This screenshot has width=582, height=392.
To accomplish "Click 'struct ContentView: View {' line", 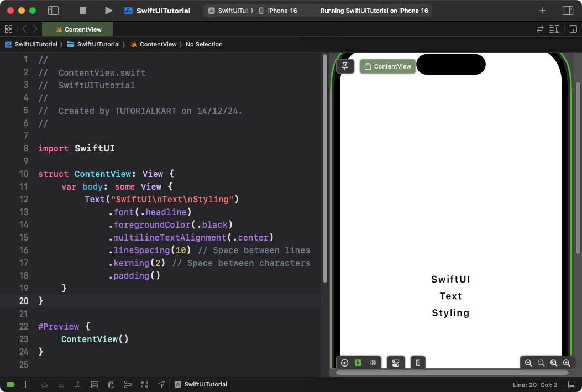I will click(106, 174).
